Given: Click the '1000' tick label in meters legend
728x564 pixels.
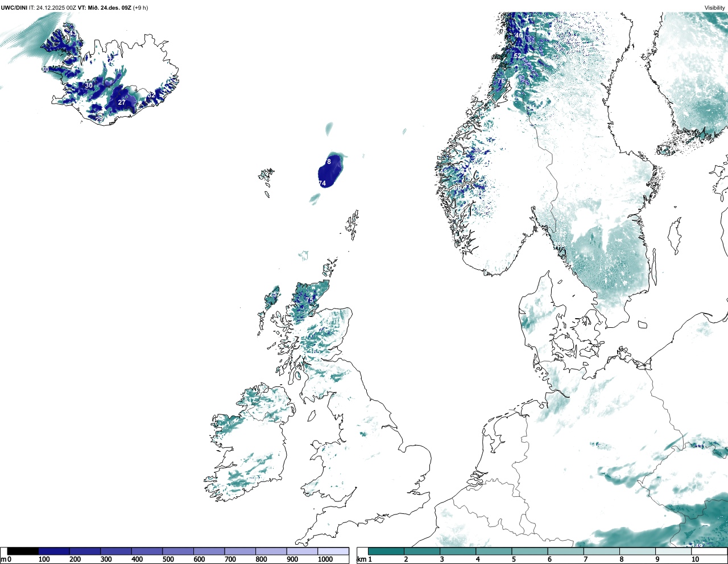Looking at the screenshot, I should 325,560.
